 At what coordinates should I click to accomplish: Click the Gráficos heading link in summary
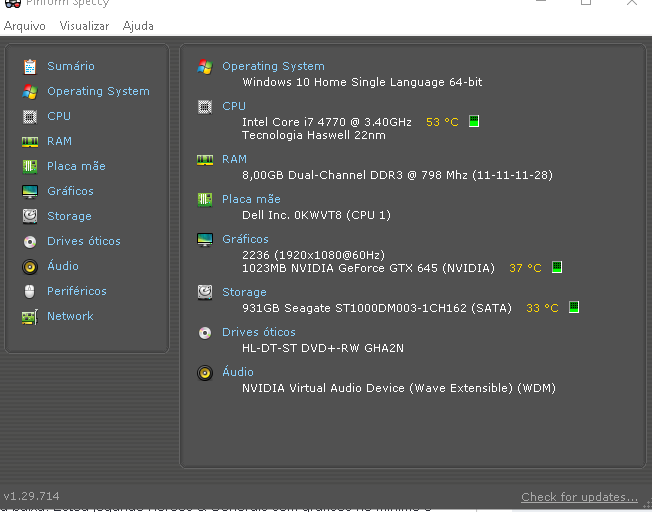point(245,239)
